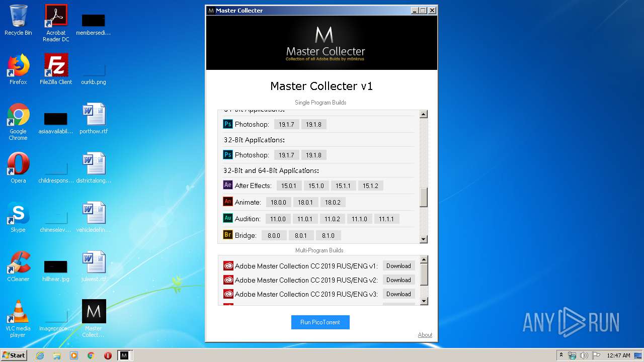Click the After Effects icon
Viewport: 644px width, 362px height.
pos(228,185)
